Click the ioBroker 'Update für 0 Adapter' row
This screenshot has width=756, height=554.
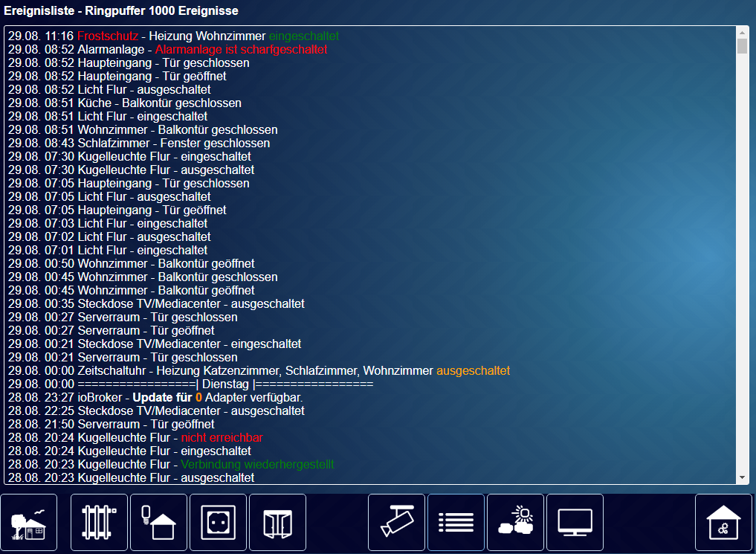tap(155, 398)
